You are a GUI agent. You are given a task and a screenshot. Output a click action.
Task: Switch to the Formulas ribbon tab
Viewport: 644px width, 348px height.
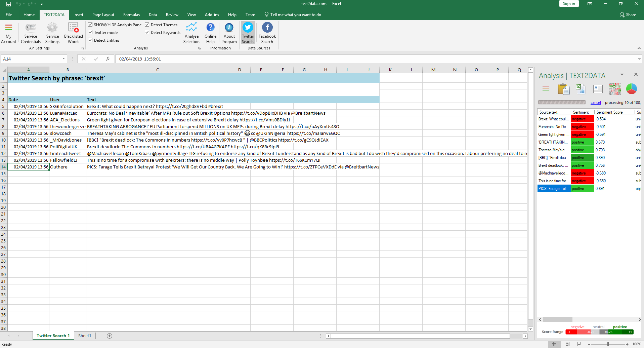point(131,15)
